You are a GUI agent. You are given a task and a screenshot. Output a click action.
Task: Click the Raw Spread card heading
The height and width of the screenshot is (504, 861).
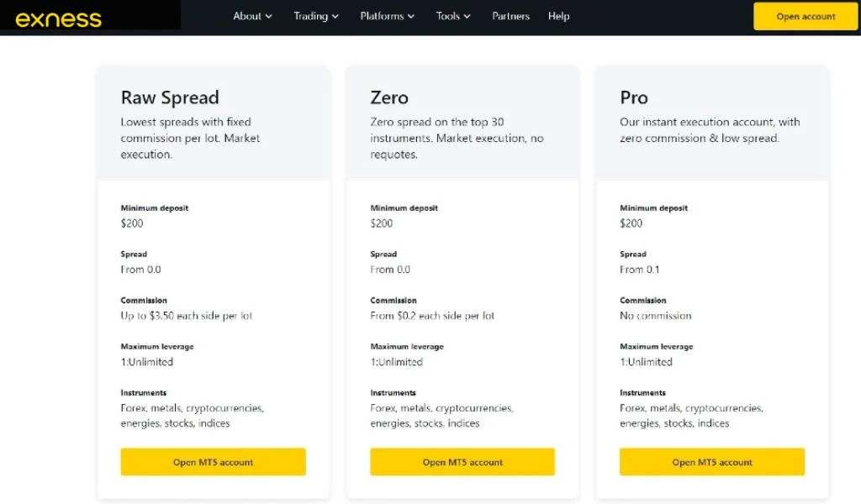click(170, 97)
